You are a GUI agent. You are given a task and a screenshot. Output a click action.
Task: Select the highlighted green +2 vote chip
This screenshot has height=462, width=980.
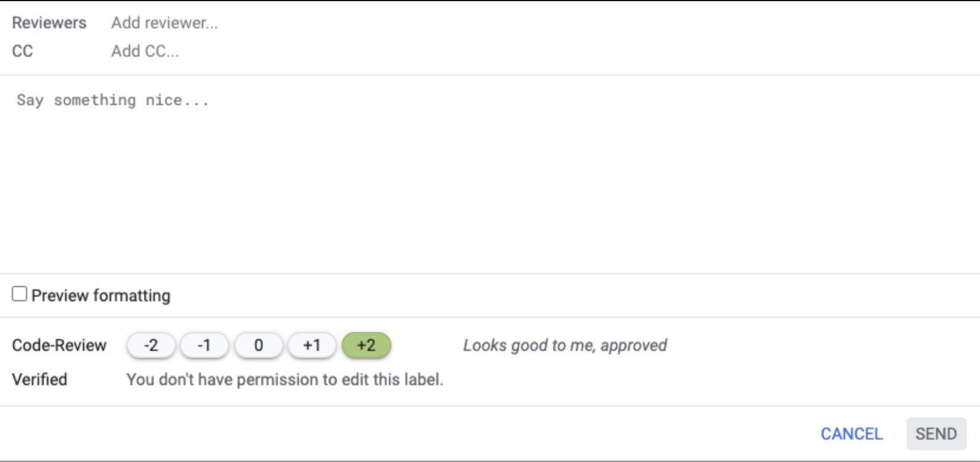[x=366, y=346]
